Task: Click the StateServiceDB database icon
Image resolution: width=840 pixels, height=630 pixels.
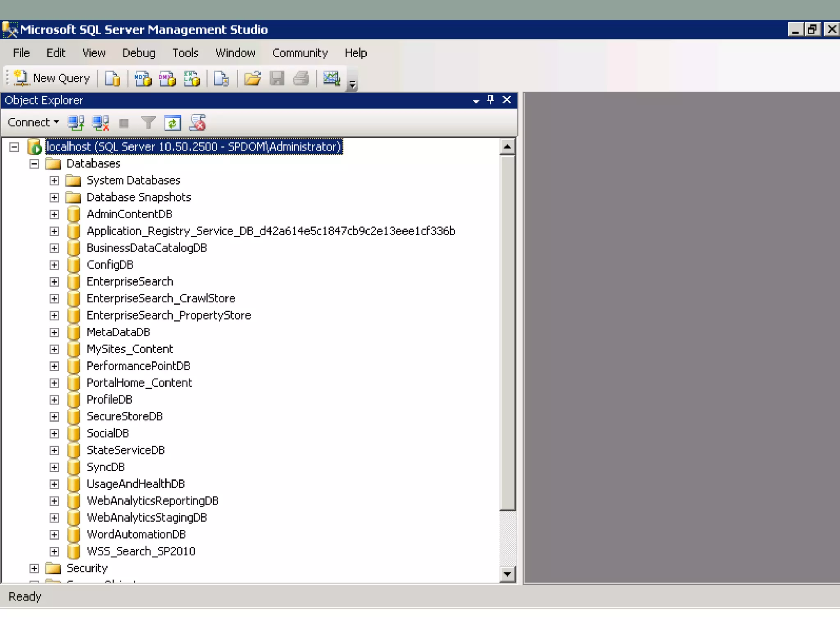Action: coord(73,450)
